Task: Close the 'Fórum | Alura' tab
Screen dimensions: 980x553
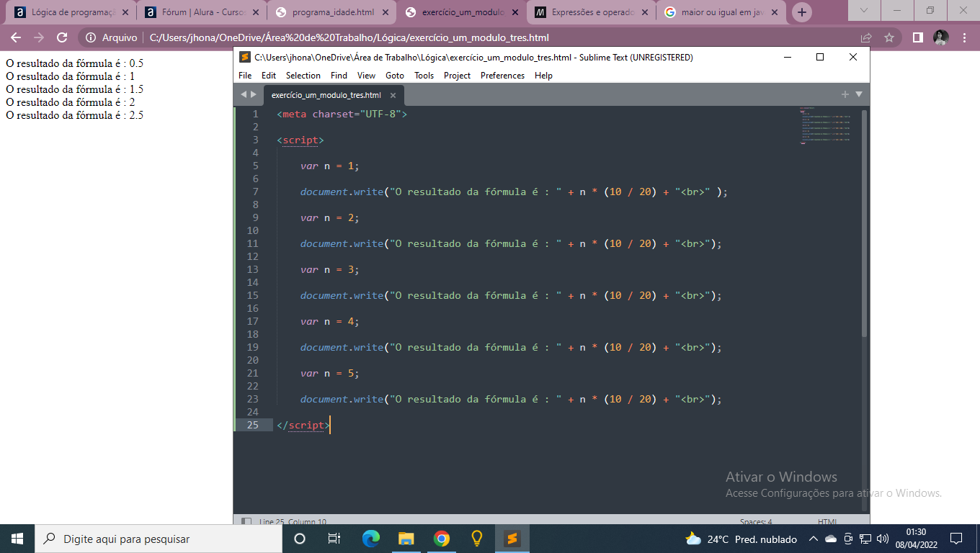Action: click(x=255, y=12)
